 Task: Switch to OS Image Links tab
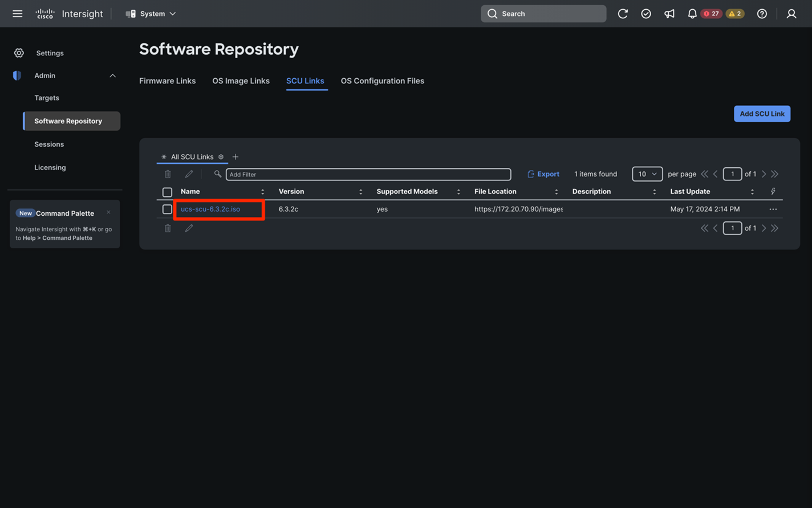click(x=241, y=81)
